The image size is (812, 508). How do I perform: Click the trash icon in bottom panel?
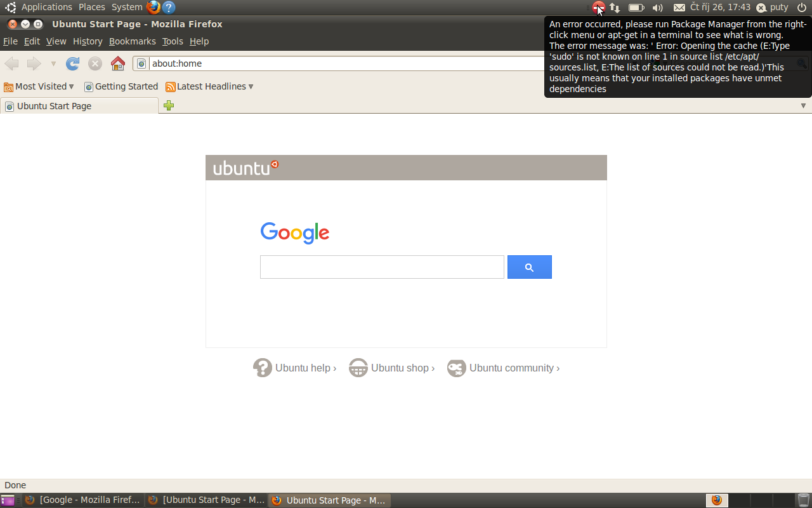coord(804,500)
